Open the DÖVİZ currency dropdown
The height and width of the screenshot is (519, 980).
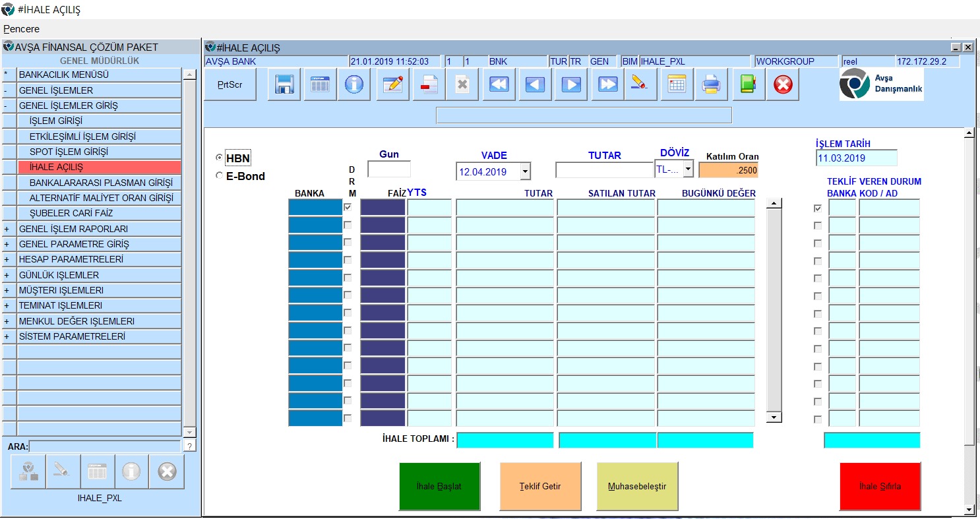688,169
